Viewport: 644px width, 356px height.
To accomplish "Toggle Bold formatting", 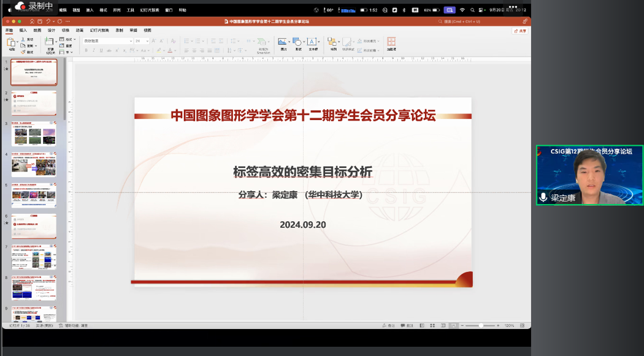I will pyautogui.click(x=86, y=50).
